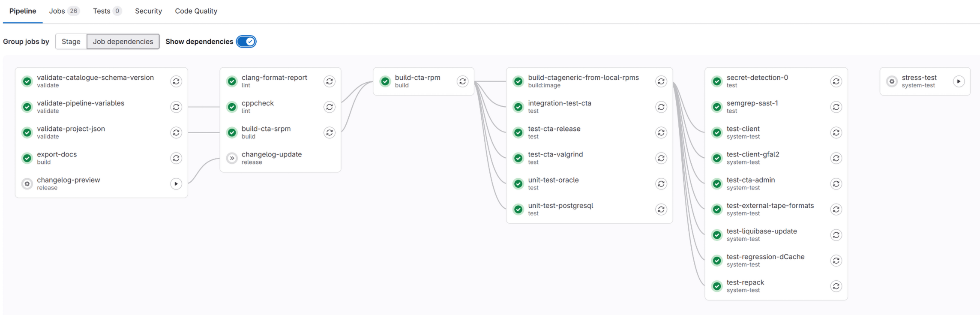Open the test-cta-valgrind job link
Image resolution: width=980 pixels, height=315 pixels.
click(x=555, y=155)
